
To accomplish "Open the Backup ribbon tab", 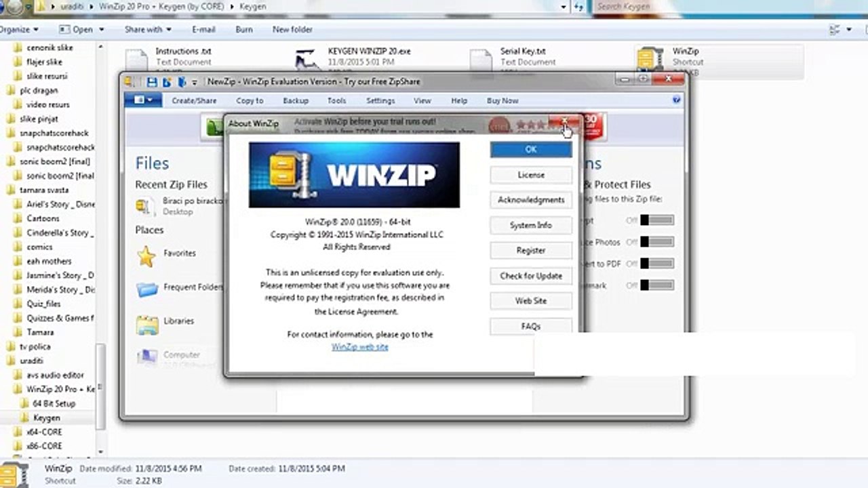I will 296,100.
